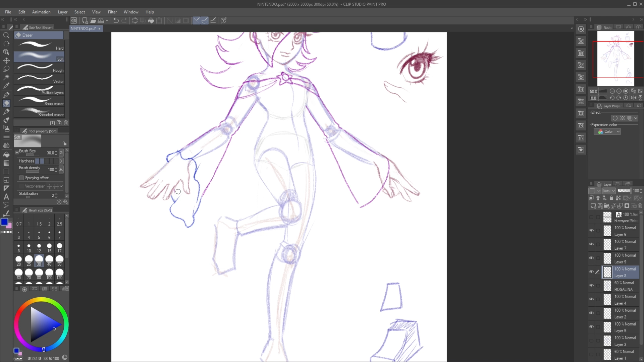644x362 pixels.
Task: Toggle Snap to Ruler in command bar
Action: coord(197,20)
